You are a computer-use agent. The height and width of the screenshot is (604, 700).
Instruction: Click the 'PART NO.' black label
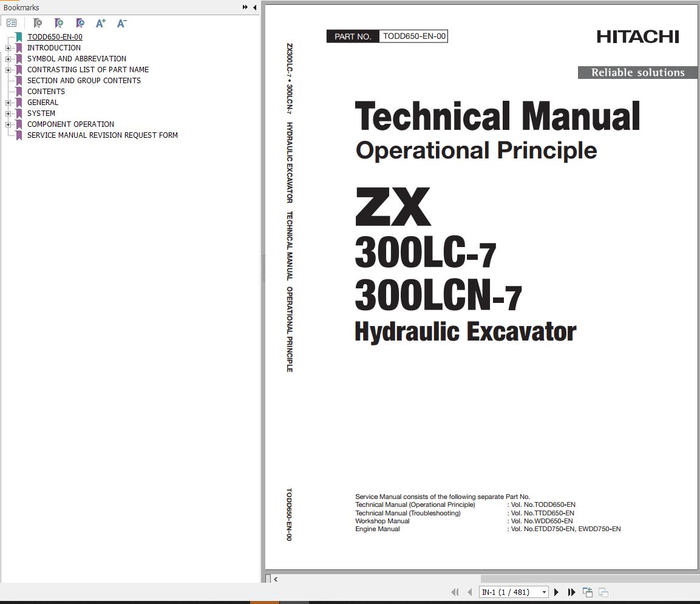click(x=353, y=36)
